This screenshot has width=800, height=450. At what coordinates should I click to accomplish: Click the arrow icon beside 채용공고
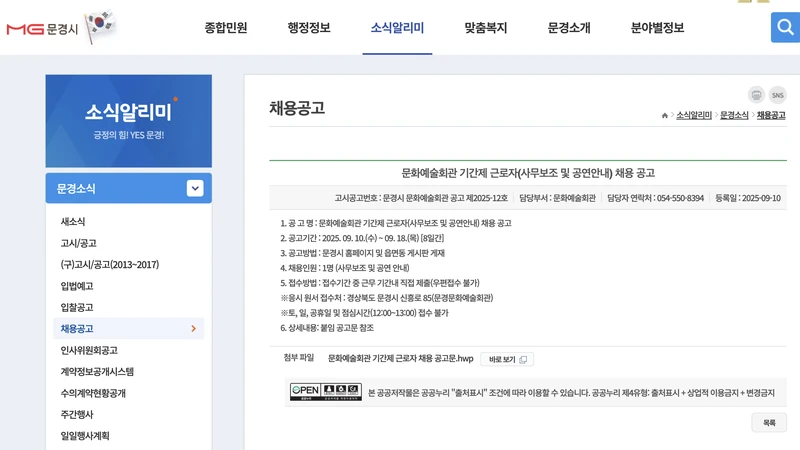(193, 329)
